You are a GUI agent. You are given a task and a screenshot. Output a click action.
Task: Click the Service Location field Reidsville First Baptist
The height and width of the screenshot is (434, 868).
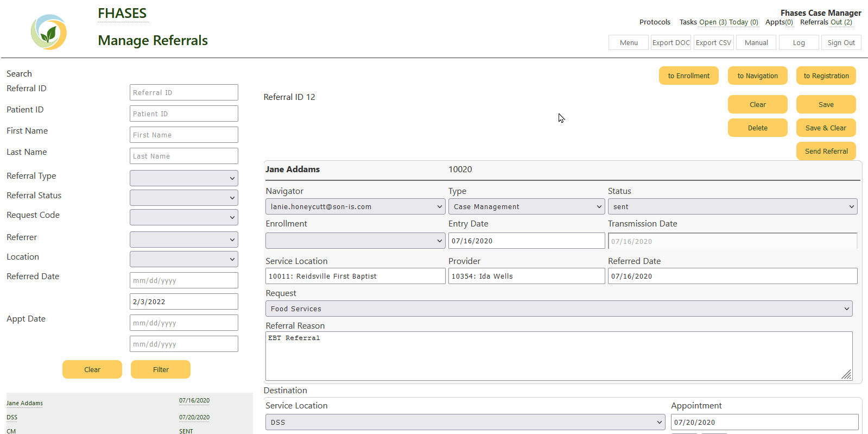click(356, 276)
